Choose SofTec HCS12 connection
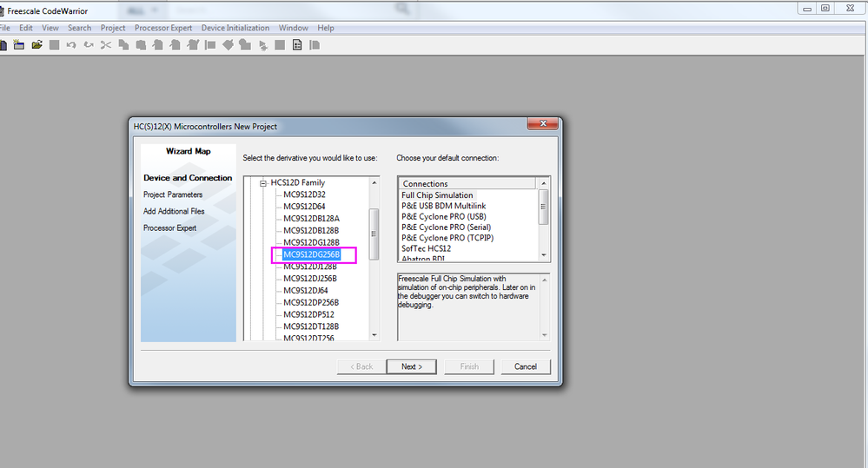 tap(427, 248)
